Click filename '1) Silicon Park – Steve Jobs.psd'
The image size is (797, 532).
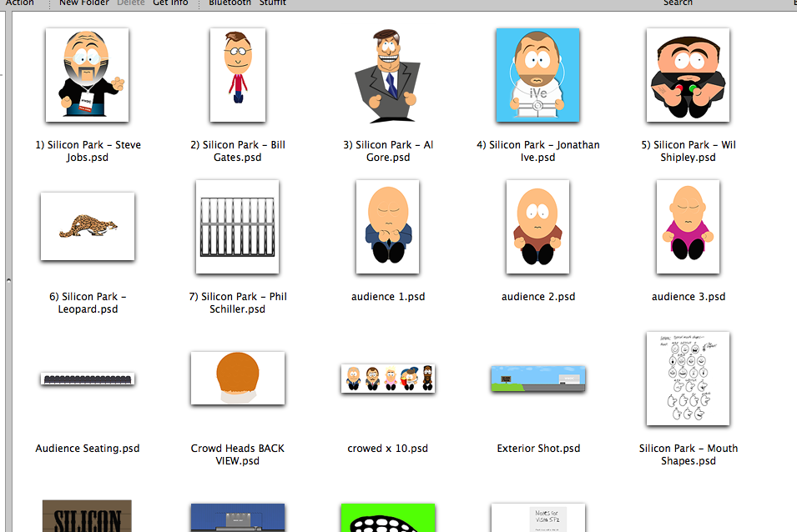(88, 151)
